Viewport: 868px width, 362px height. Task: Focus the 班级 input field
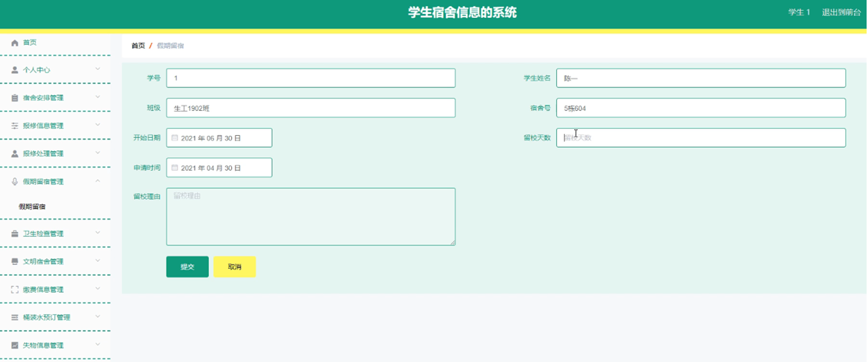(310, 108)
